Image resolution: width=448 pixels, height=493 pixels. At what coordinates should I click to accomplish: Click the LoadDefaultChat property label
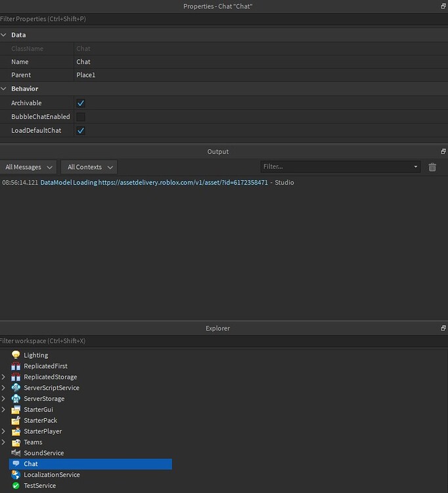click(x=36, y=131)
